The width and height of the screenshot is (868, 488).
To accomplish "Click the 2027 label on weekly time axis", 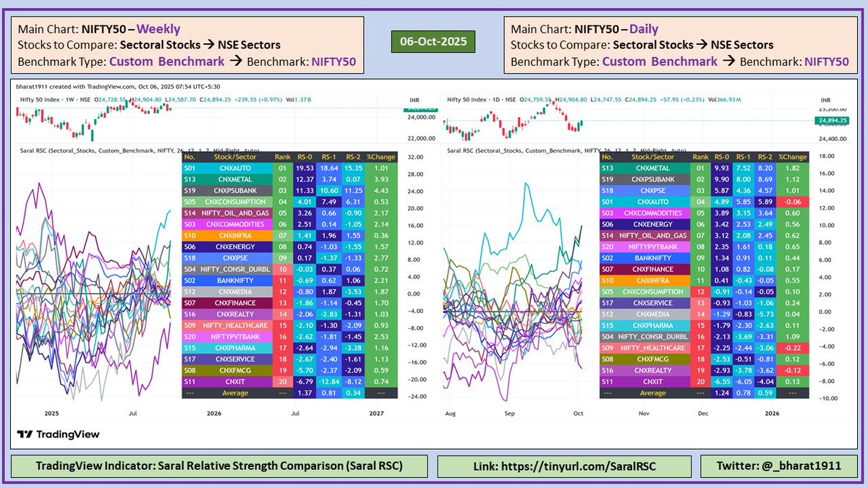I will 375,414.
